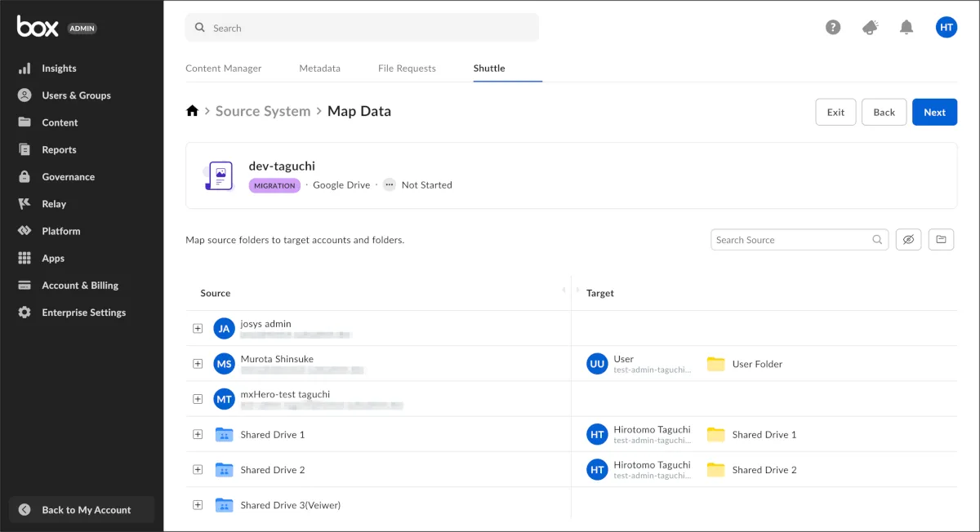Expand the Shared Drive 1 source row
Image resolution: width=980 pixels, height=532 pixels.
[x=198, y=435]
